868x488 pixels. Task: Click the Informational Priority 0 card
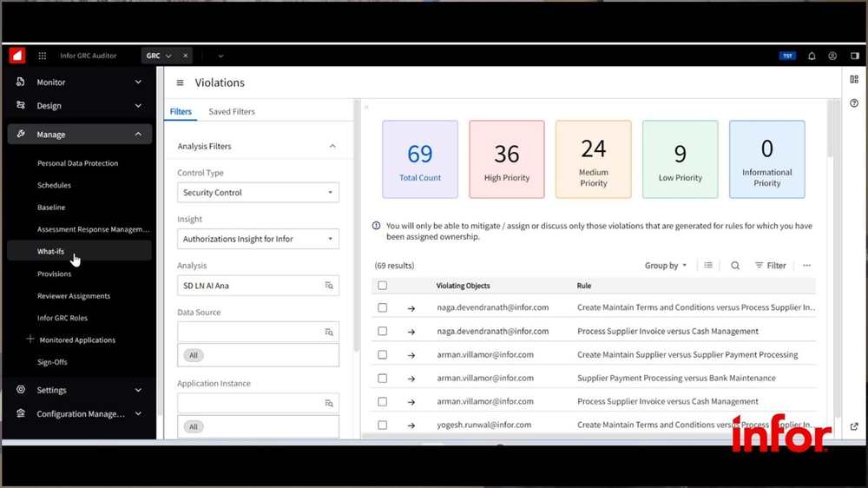(x=766, y=160)
